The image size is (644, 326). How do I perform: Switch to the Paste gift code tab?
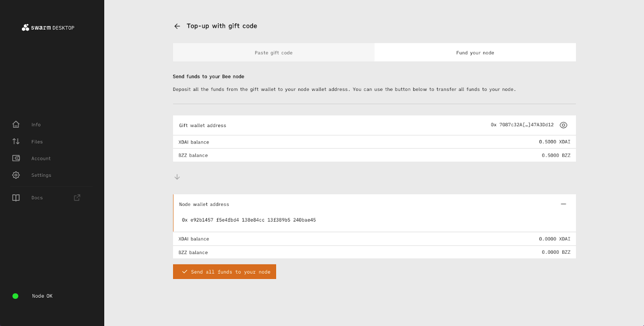(274, 53)
